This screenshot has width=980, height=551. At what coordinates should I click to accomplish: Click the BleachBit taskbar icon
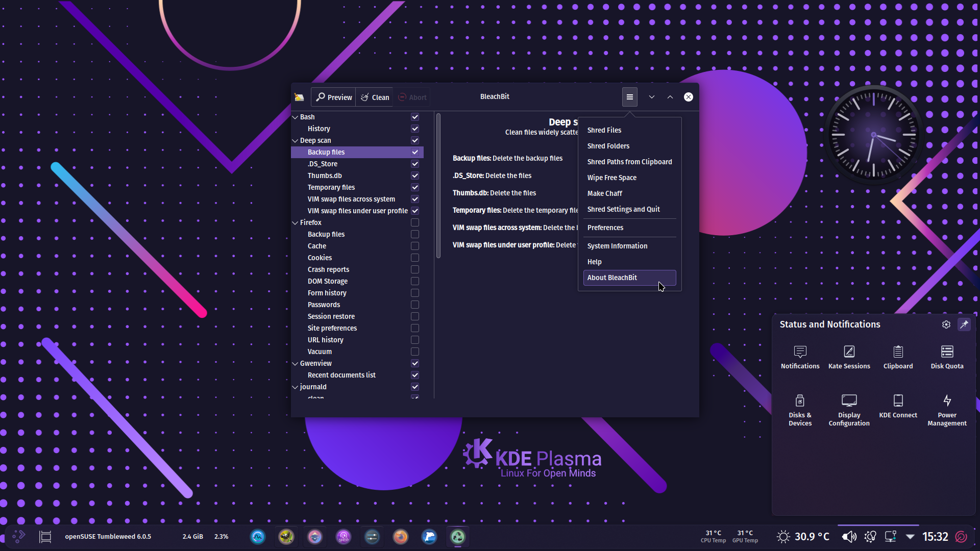(458, 537)
